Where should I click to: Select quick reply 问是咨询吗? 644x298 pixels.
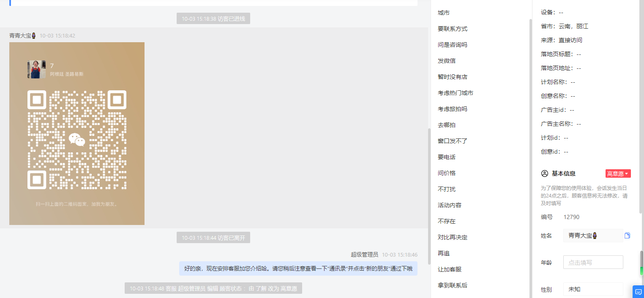click(x=453, y=45)
